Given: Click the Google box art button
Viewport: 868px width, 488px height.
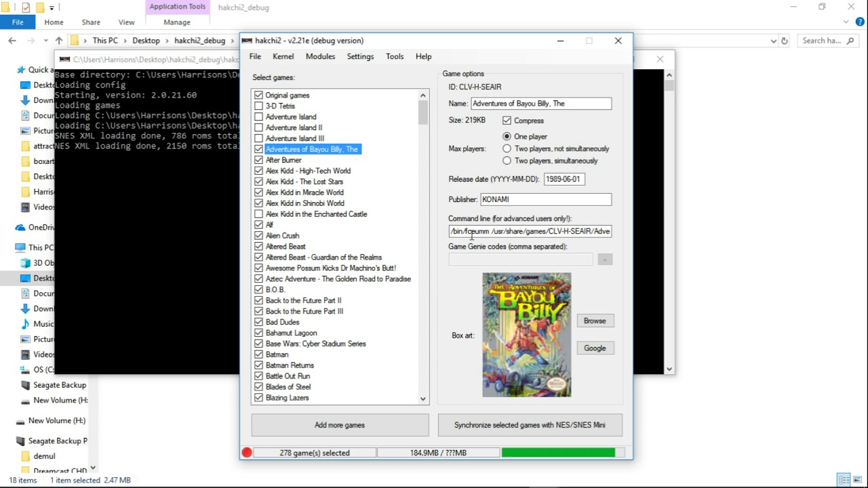Looking at the screenshot, I should point(595,348).
